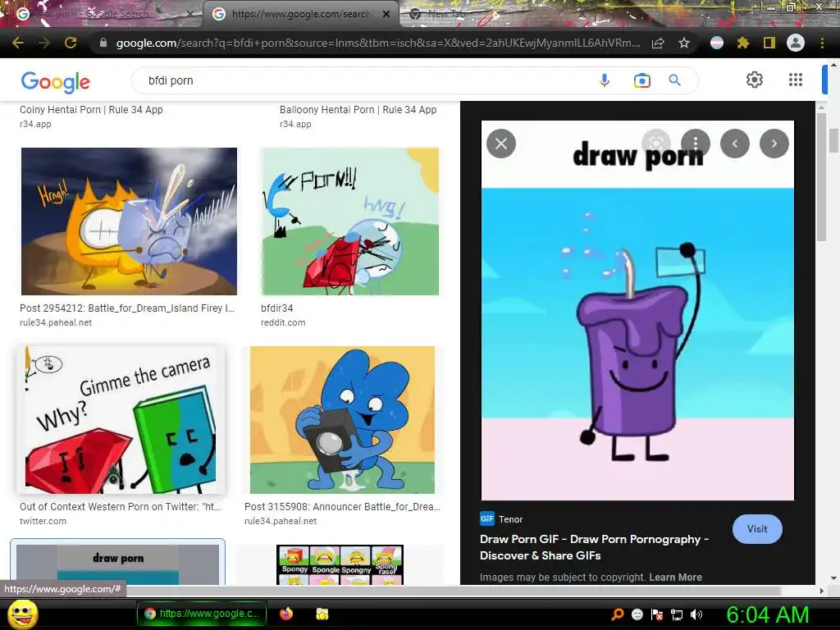Image resolution: width=840 pixels, height=630 pixels.
Task: Close the active google.com/search tab
Action: click(x=386, y=15)
